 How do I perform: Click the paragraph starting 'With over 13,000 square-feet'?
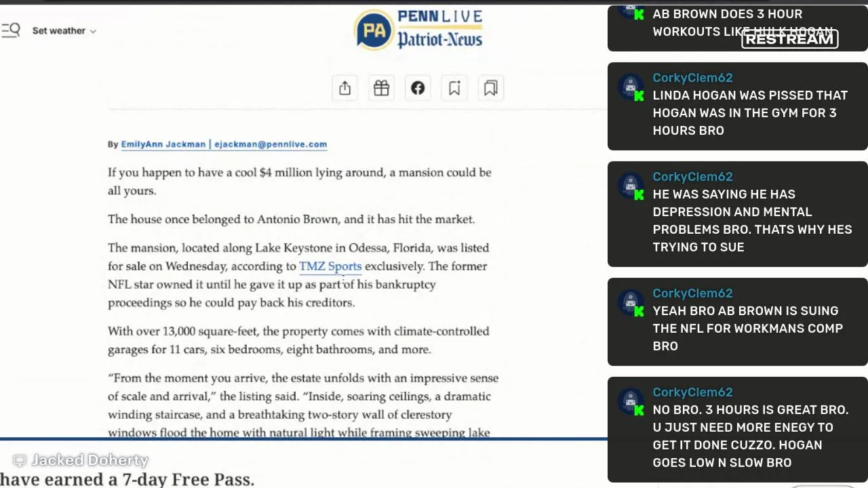[x=298, y=340]
